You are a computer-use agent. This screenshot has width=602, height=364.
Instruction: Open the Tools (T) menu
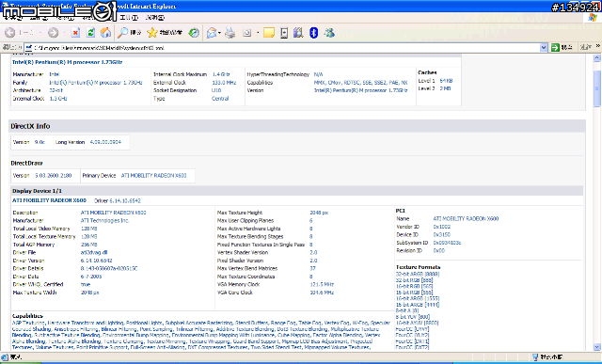129,18
